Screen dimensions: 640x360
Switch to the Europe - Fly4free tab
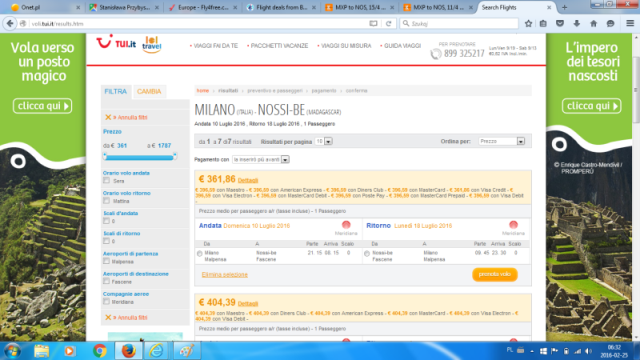203,7
